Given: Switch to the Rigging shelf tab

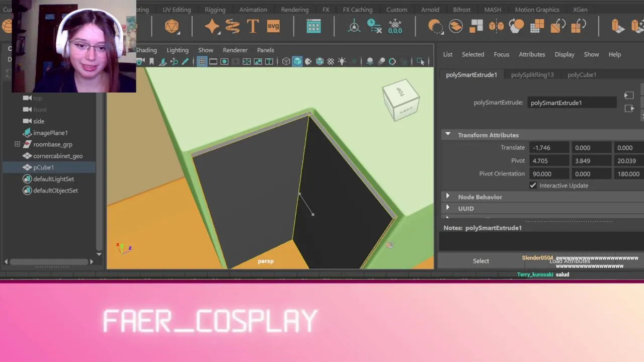Looking at the screenshot, I should (x=215, y=10).
